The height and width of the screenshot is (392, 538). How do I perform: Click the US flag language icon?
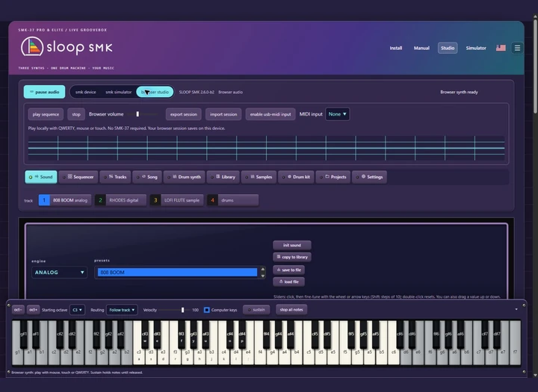click(x=501, y=48)
